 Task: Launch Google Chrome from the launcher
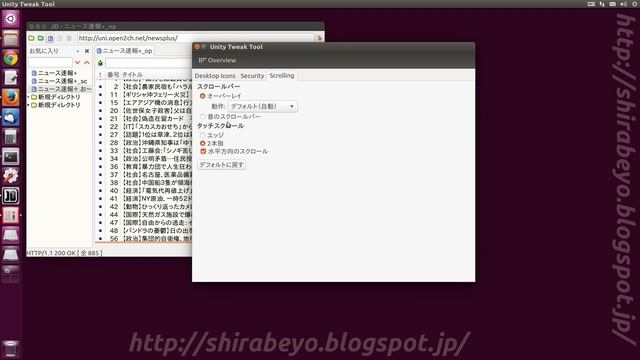pos(11,58)
